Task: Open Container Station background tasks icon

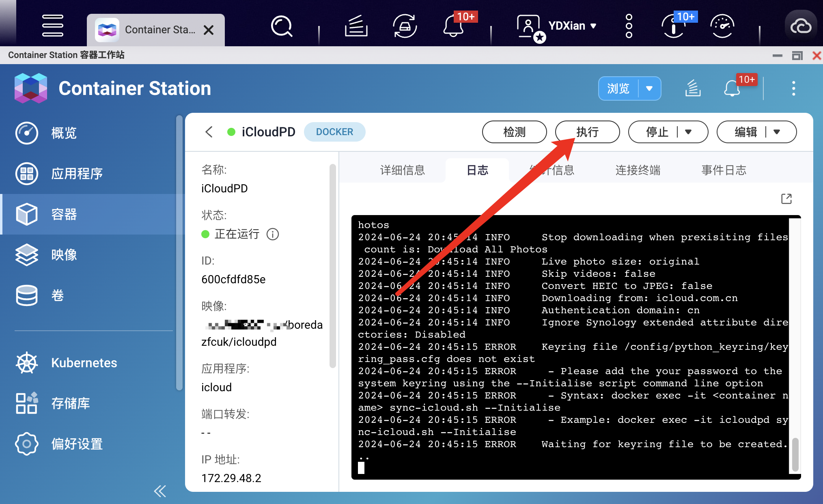Action: click(x=693, y=88)
